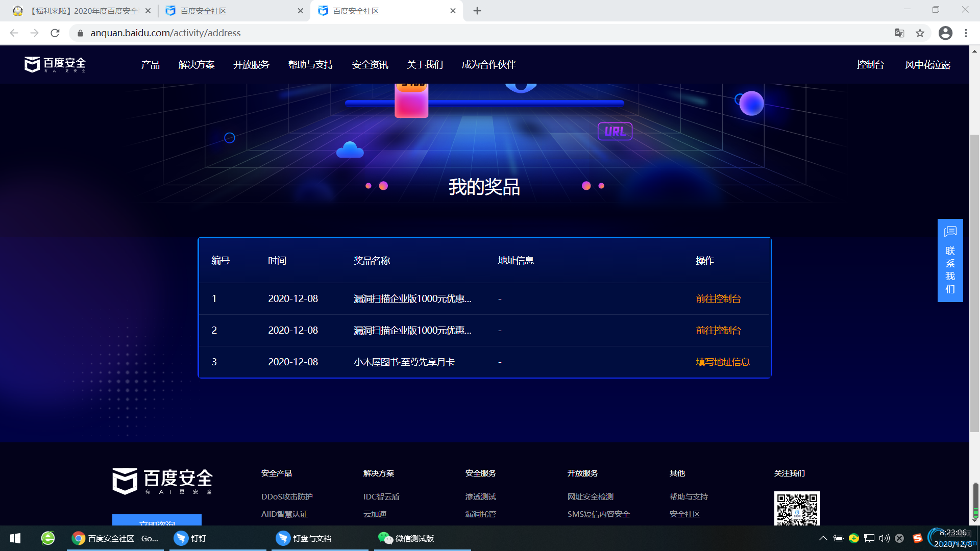Open 钉盘与文档 in taskbar
980x551 pixels.
click(320, 538)
